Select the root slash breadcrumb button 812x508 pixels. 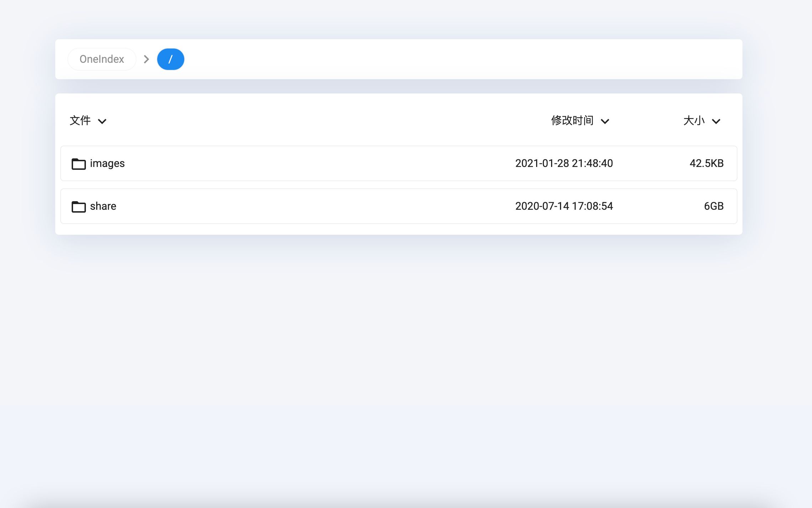(x=170, y=59)
